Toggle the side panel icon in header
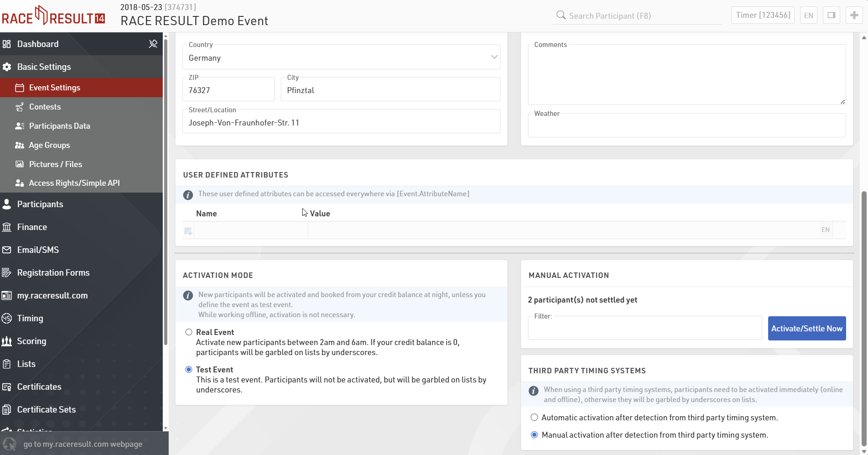The height and width of the screenshot is (455, 868). [x=831, y=16]
